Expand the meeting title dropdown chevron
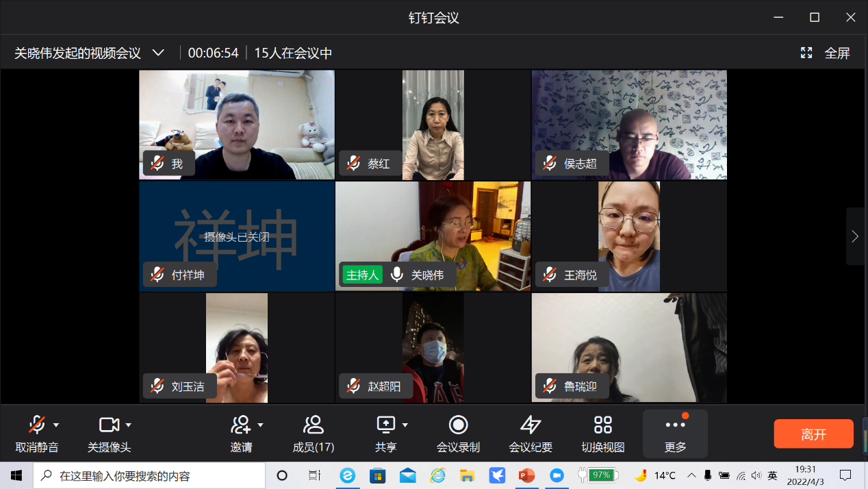Screen dimensions: 868x489 pyautogui.click(x=158, y=53)
